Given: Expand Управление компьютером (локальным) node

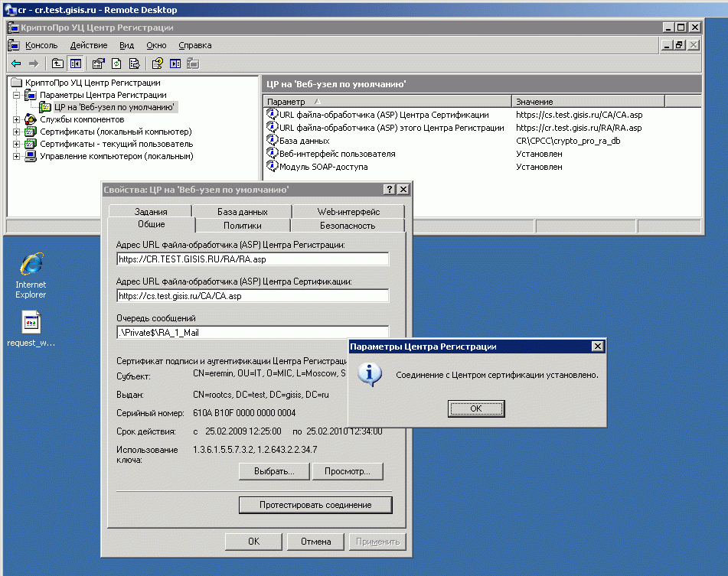Looking at the screenshot, I should point(16,156).
